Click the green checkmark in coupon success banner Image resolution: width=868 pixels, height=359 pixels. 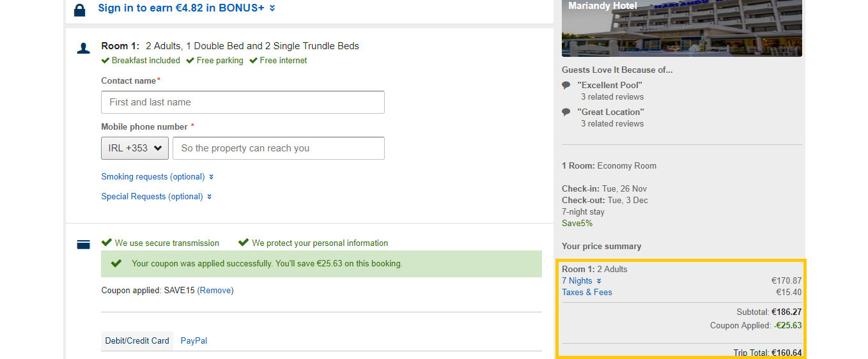(116, 263)
